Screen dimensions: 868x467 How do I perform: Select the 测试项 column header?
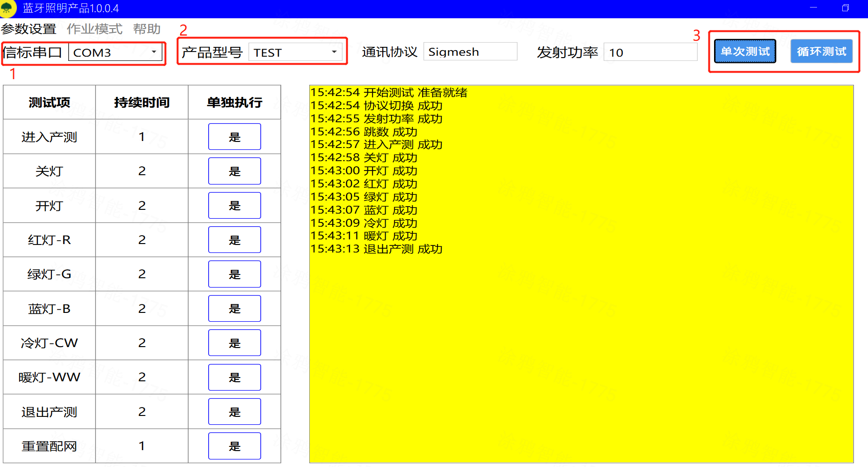click(49, 102)
